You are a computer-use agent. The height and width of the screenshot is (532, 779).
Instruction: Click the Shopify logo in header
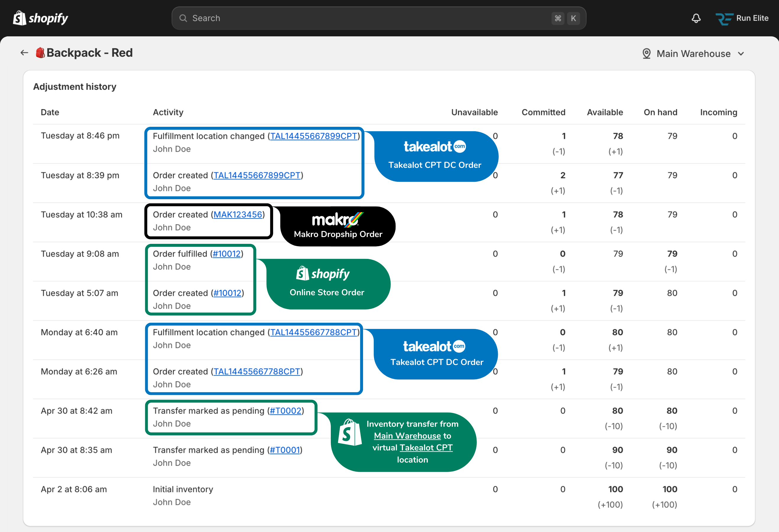click(x=40, y=18)
